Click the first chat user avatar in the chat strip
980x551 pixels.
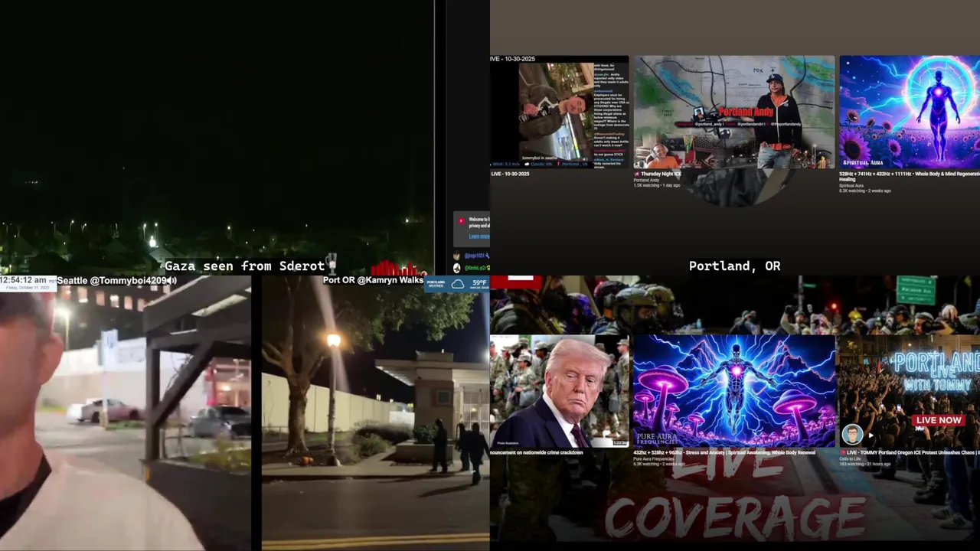tap(458, 256)
